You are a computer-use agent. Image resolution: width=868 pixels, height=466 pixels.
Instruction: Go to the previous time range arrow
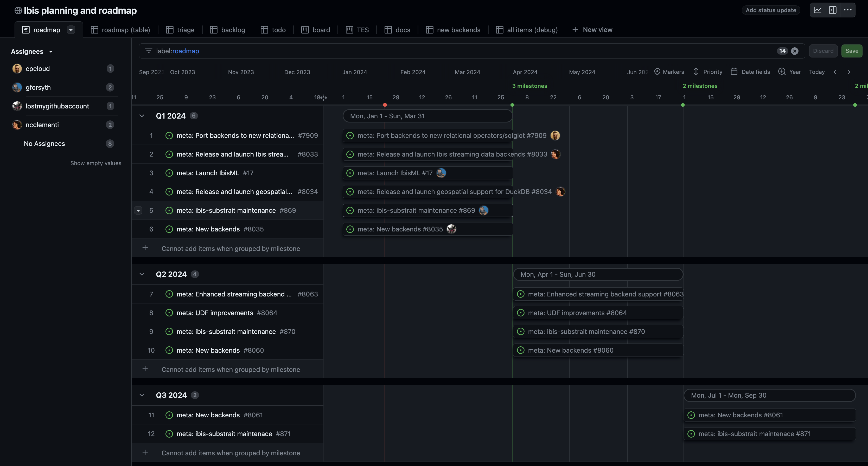835,72
